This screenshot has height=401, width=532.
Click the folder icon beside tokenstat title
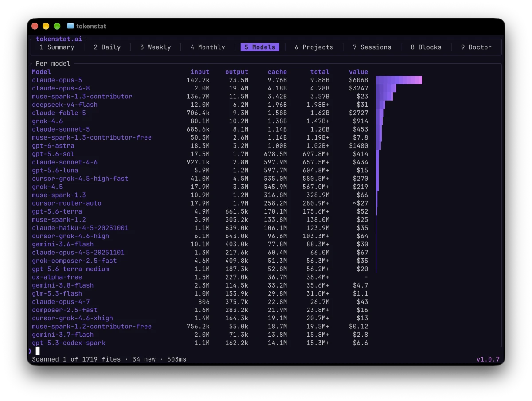(x=70, y=26)
